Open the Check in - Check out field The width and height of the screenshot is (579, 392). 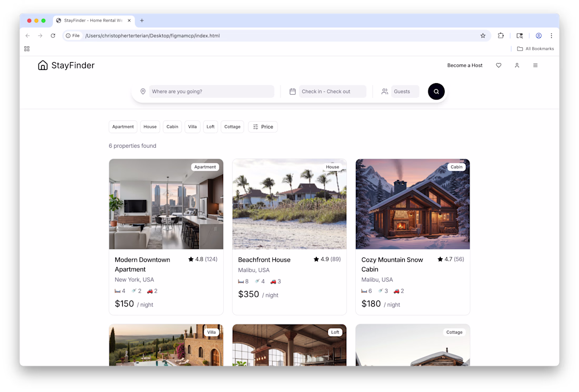[x=332, y=92]
